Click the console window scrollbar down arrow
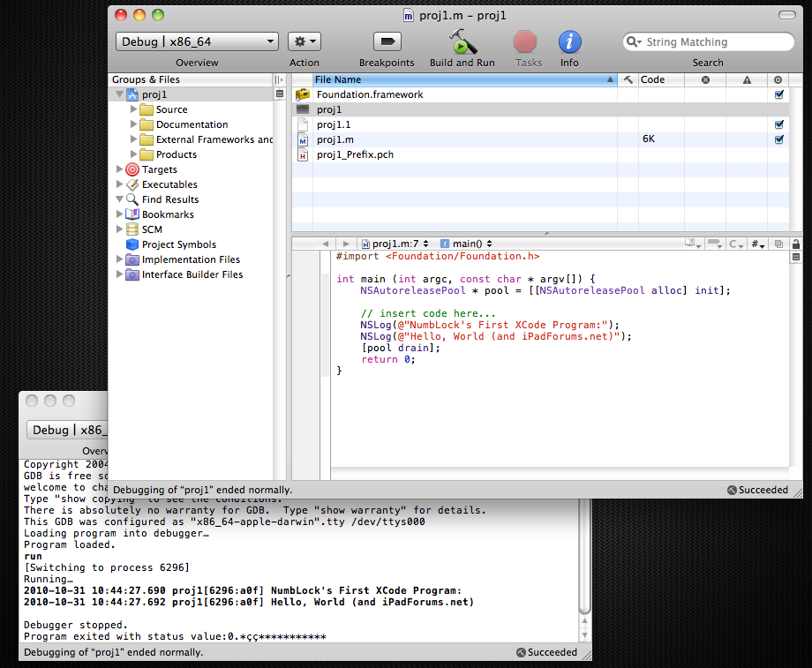This screenshot has width=812, height=668. tap(584, 634)
